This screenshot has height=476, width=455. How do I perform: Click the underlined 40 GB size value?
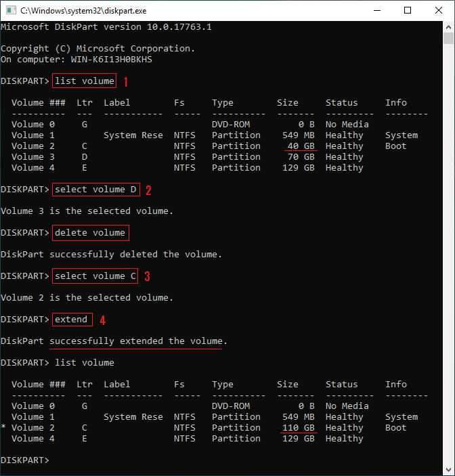pyautogui.click(x=301, y=146)
